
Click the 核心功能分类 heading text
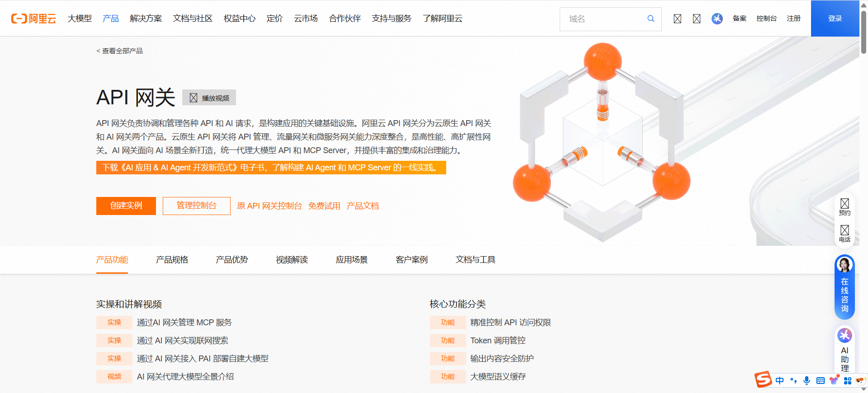458,304
